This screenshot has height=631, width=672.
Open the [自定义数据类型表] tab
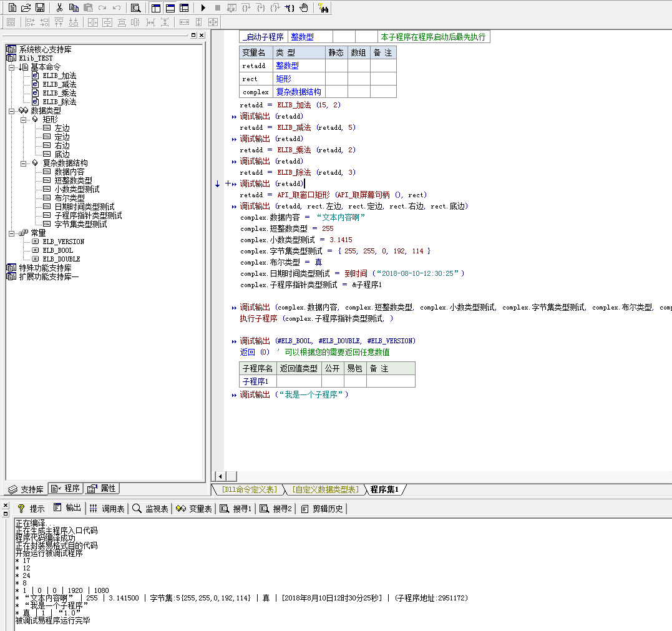coord(326,489)
